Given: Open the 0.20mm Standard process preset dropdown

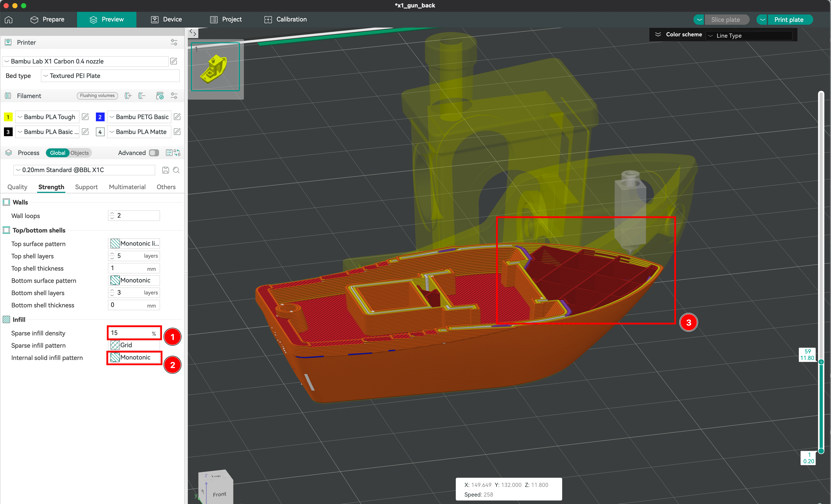Looking at the screenshot, I should pos(84,170).
